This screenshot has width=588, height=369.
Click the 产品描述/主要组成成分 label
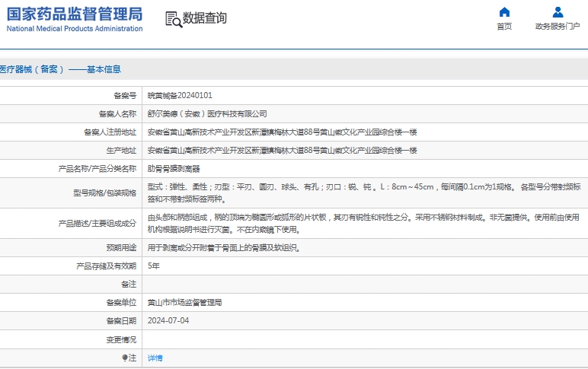97,224
